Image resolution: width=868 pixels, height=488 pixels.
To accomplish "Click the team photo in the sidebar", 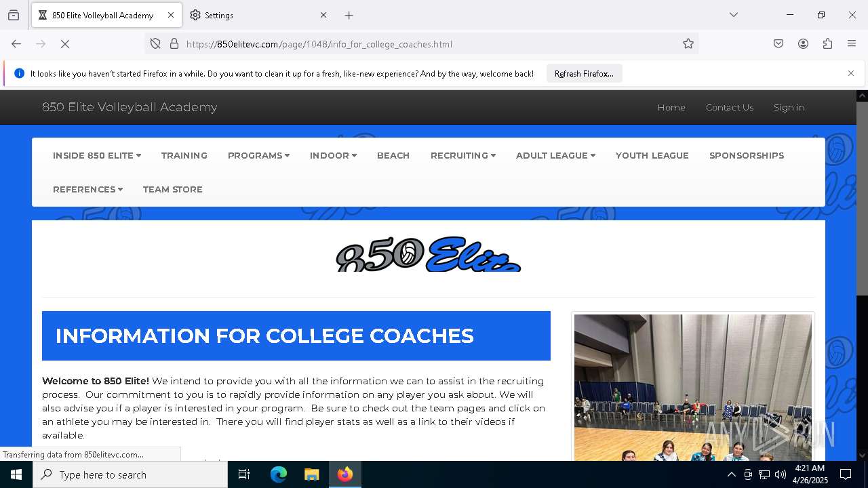I will click(693, 387).
